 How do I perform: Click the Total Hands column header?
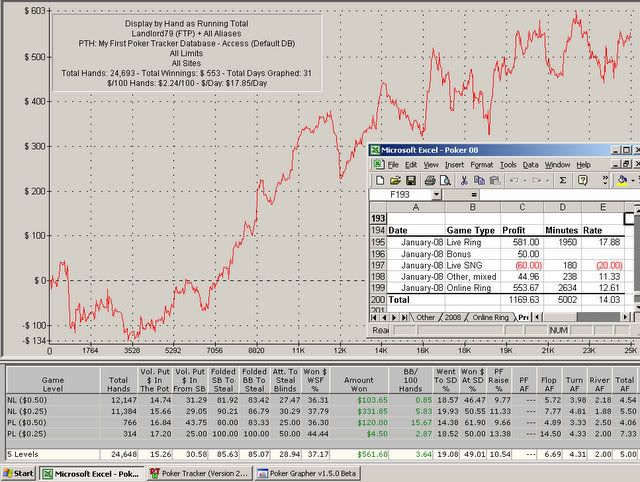click(119, 380)
